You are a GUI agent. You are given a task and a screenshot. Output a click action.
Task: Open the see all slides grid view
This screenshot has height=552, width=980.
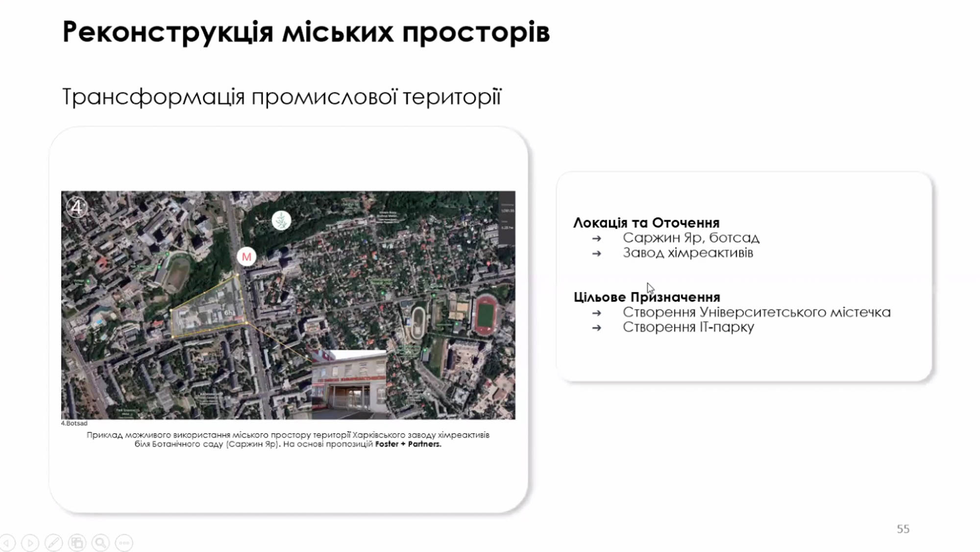click(77, 543)
